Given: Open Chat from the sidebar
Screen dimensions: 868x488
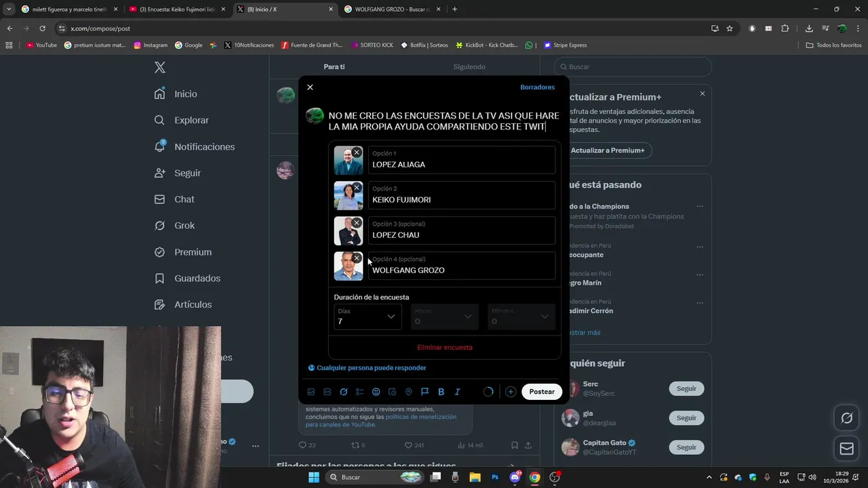Looking at the screenshot, I should coord(174,199).
